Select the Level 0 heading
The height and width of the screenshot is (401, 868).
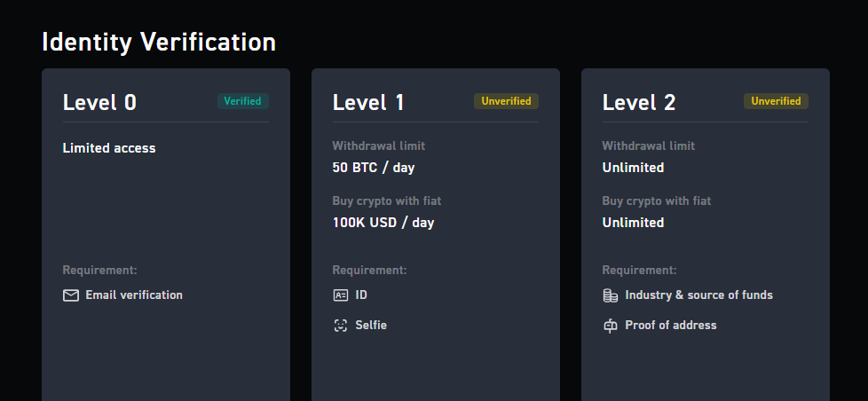coord(99,102)
